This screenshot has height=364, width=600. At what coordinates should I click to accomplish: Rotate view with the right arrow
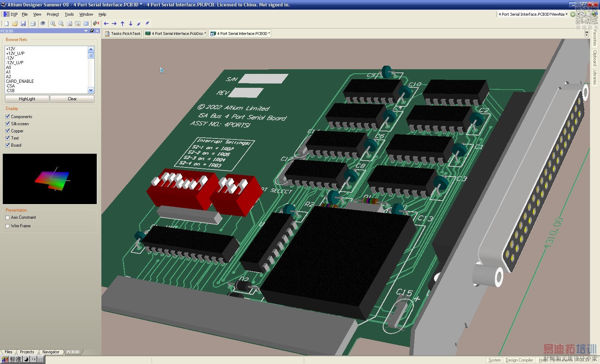(114, 24)
